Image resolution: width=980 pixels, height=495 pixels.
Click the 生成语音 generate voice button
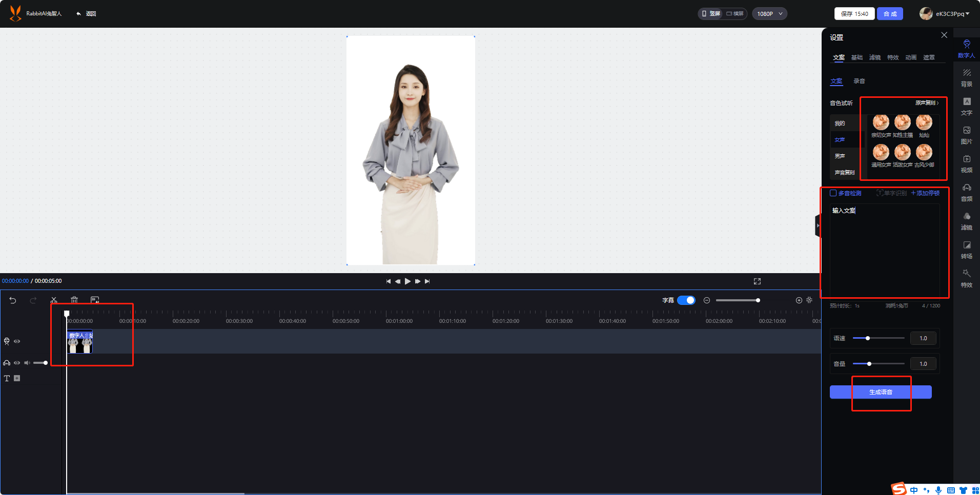point(881,392)
